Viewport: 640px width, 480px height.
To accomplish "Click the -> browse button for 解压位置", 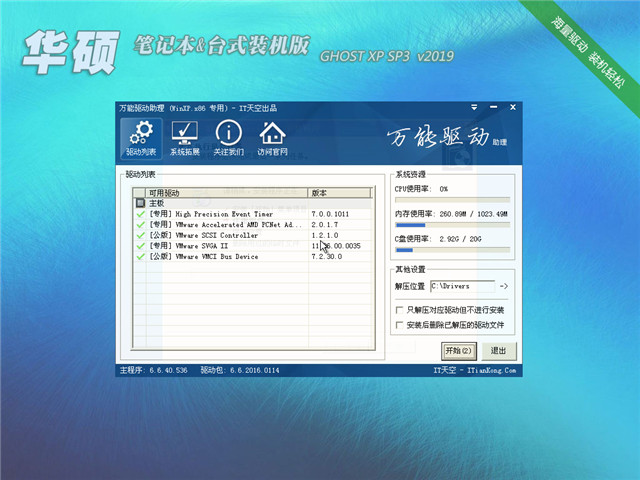I will (504, 286).
